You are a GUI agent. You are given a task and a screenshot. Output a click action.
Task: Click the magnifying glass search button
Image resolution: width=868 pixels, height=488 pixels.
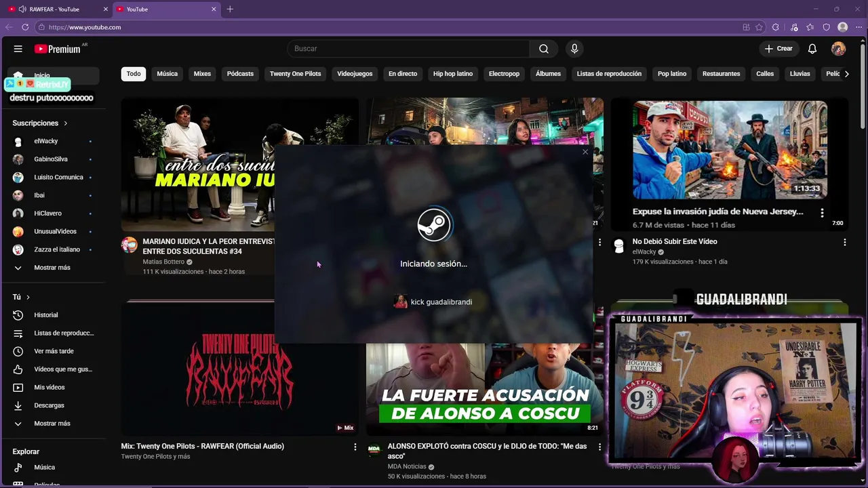click(x=544, y=49)
